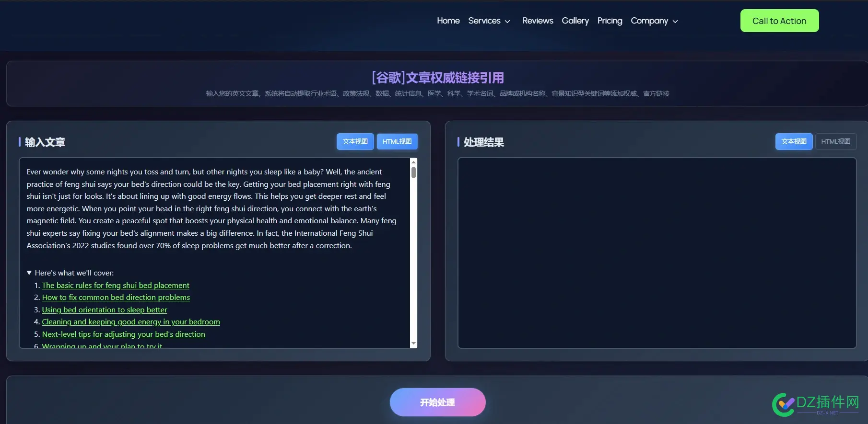
Task: Switch 处理结果 panel to HTML视图
Action: [x=835, y=141]
